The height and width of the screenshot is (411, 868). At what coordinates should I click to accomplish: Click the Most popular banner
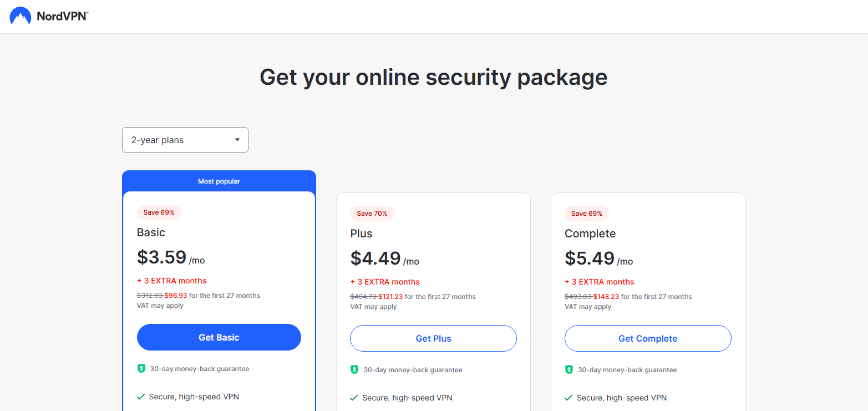219,181
